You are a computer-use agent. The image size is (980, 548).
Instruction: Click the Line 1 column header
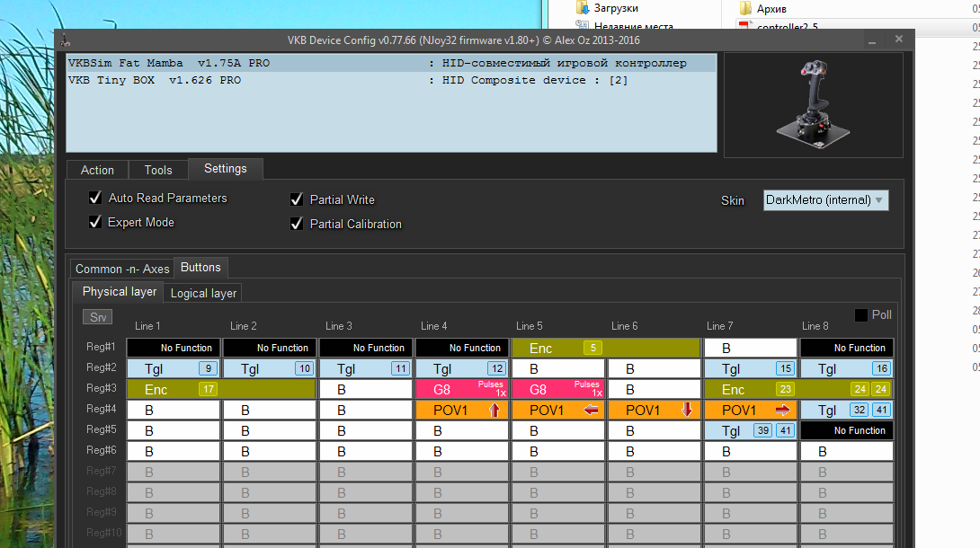pos(147,326)
